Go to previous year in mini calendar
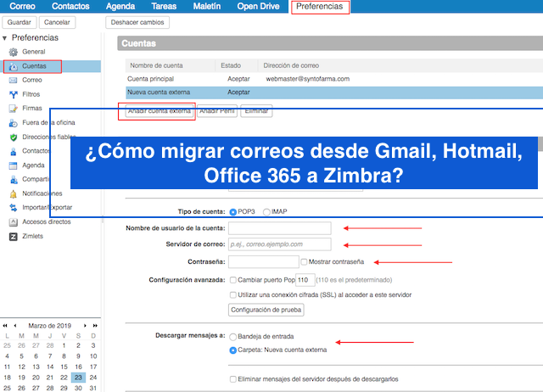The image size is (543, 392). tap(5, 326)
